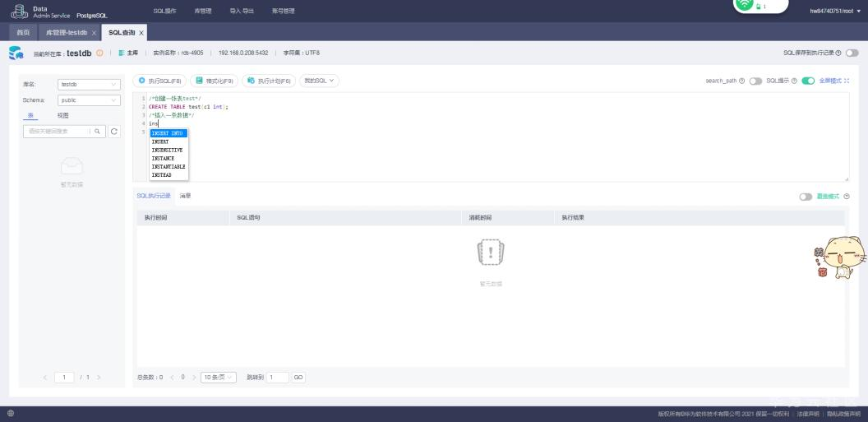
Task: Click the magnifier icon in table search
Action: pos(98,132)
